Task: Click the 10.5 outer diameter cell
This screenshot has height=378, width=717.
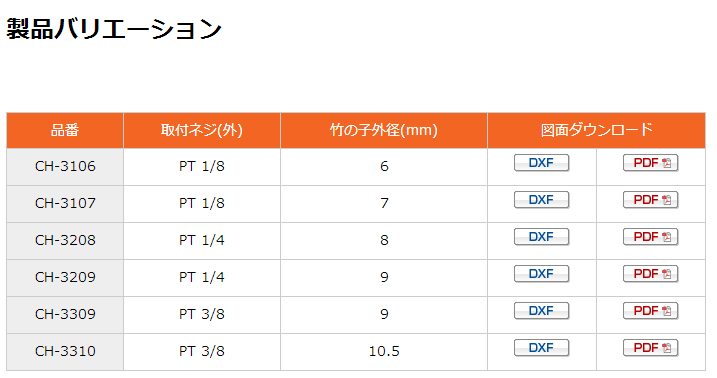Action: pyautogui.click(x=384, y=351)
